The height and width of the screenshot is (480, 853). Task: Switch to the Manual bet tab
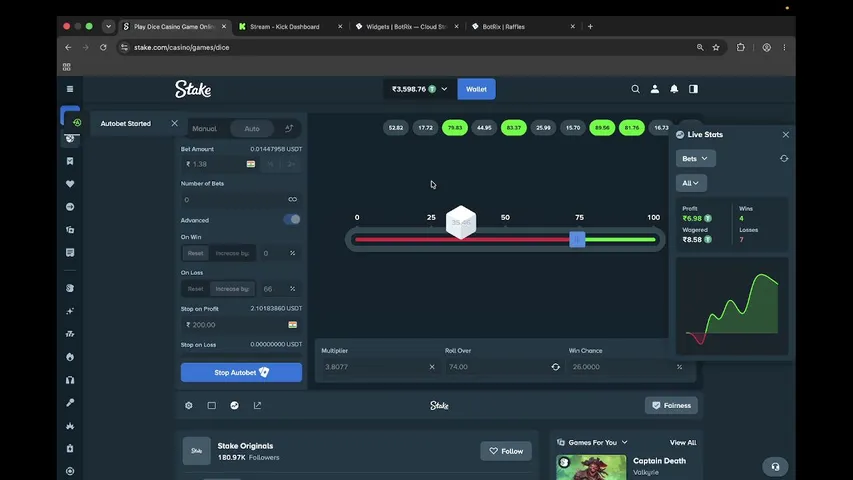pos(205,128)
